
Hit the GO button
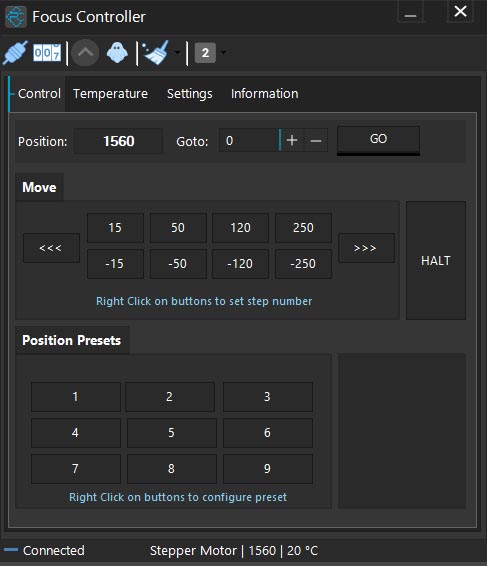coord(378,139)
